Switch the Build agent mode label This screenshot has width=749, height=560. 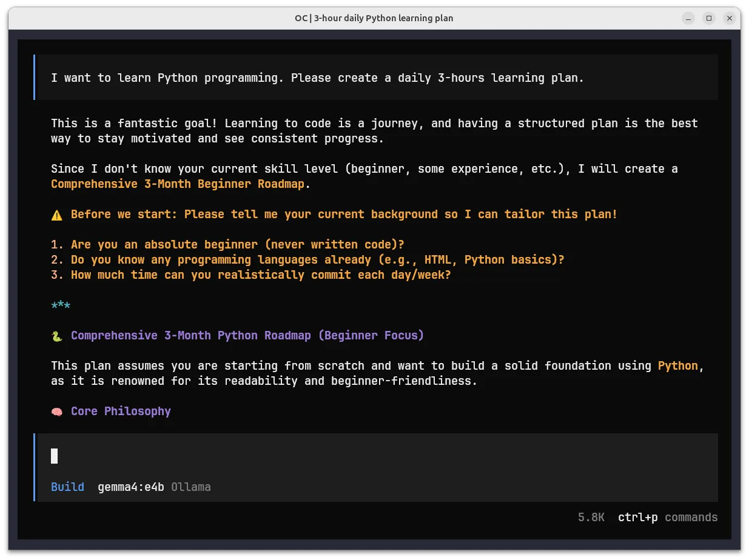[67, 487]
